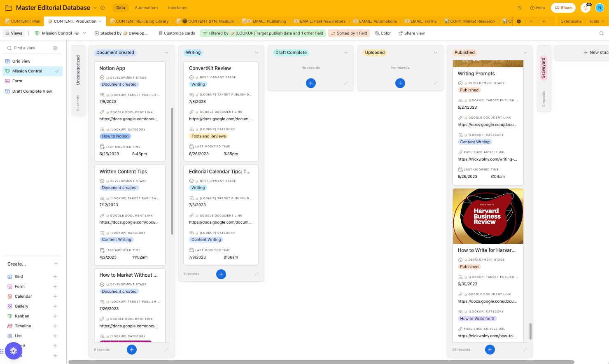Open CONTENT: Plan table tab

click(x=23, y=21)
